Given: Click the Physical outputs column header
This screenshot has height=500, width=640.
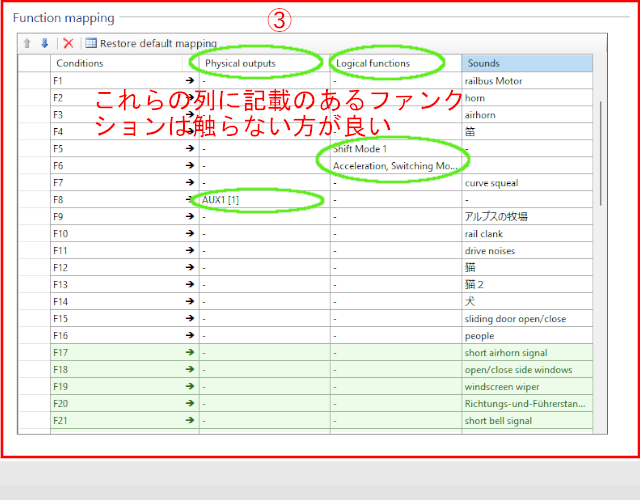Looking at the screenshot, I should point(264,63).
